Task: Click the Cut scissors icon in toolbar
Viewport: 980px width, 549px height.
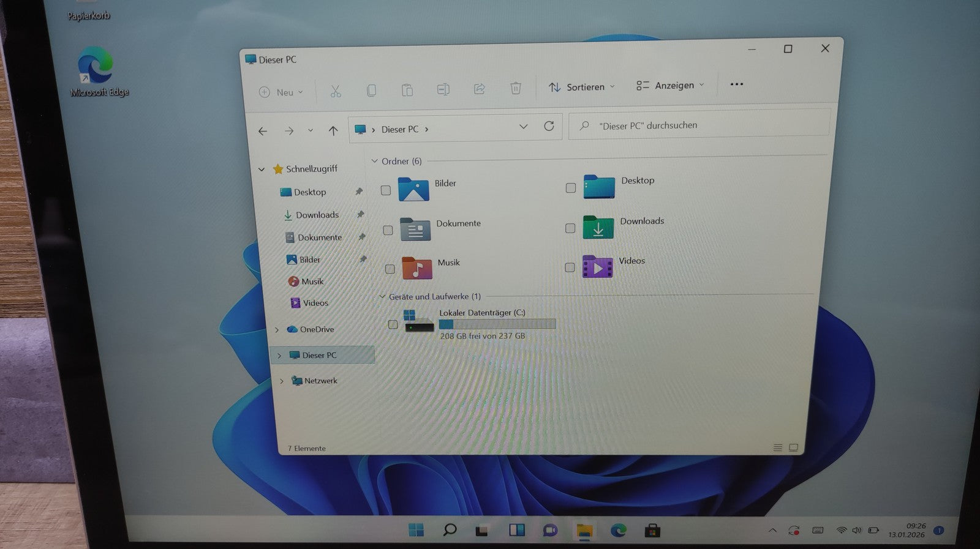Action: [x=336, y=91]
